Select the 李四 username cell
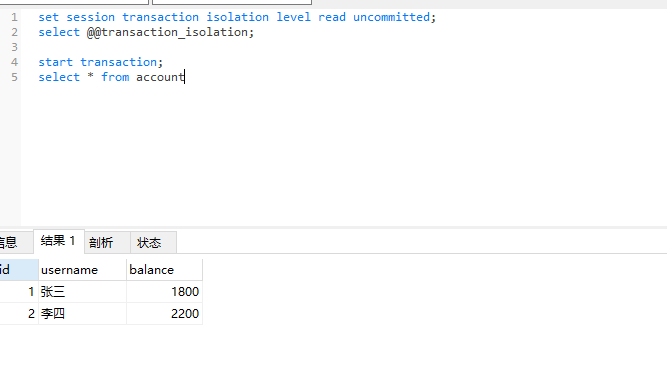 click(x=82, y=314)
